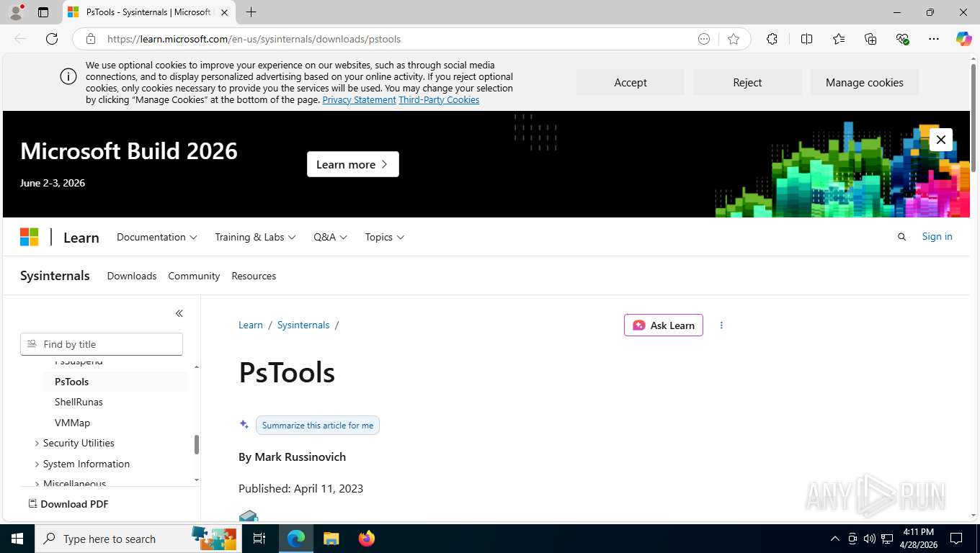Open File Explorer from the taskbar
The width and height of the screenshot is (980, 553).
pyautogui.click(x=331, y=539)
